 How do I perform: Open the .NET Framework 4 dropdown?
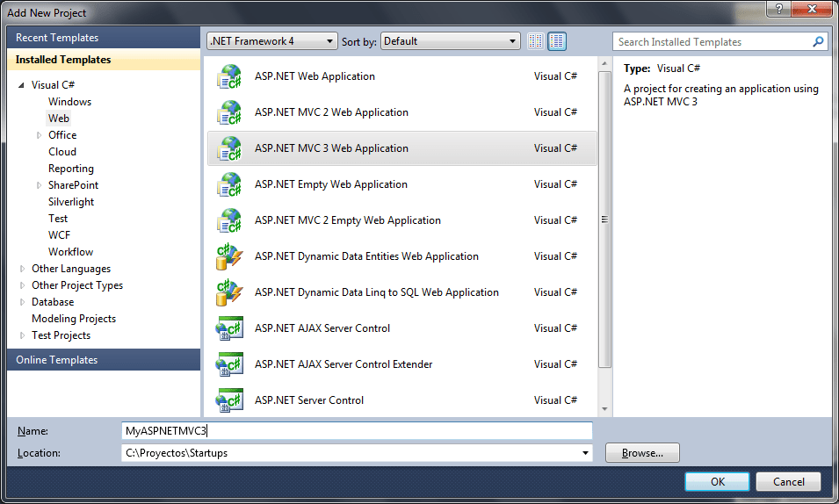click(271, 41)
